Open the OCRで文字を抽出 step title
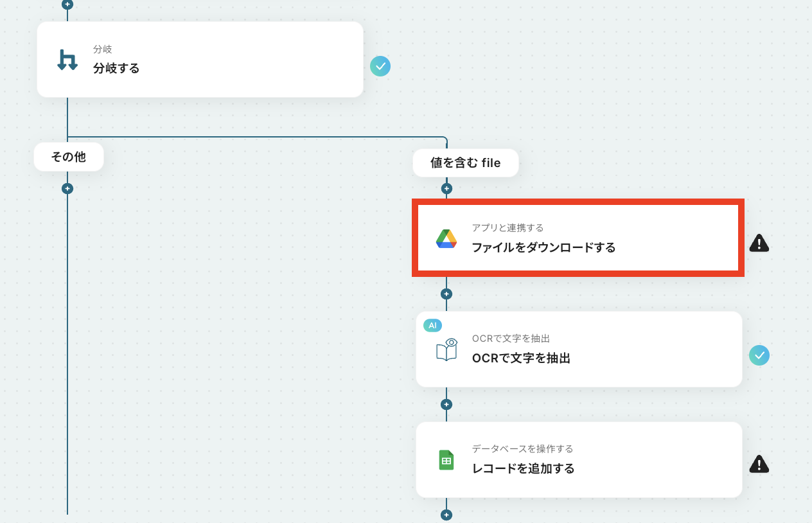 (x=521, y=359)
